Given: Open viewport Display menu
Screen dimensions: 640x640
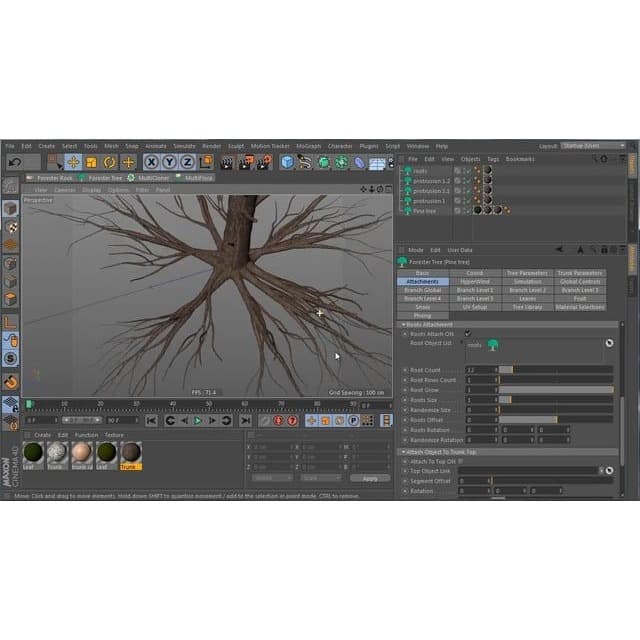Looking at the screenshot, I should (x=91, y=190).
